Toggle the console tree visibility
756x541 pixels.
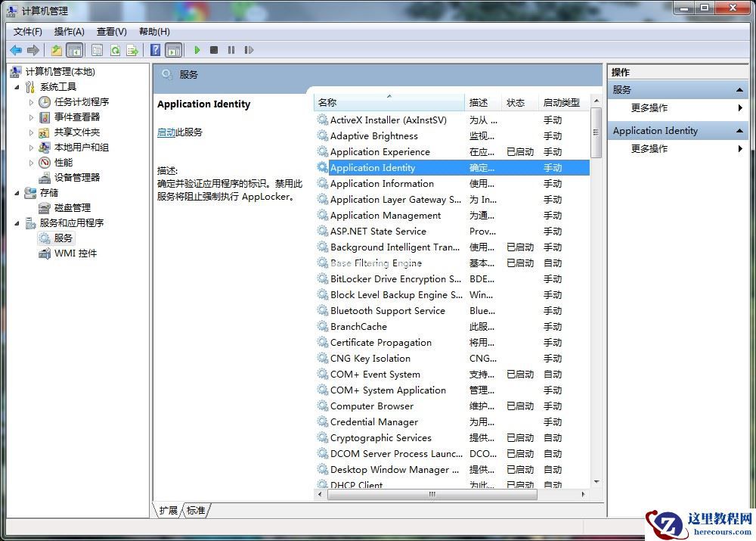(x=74, y=50)
